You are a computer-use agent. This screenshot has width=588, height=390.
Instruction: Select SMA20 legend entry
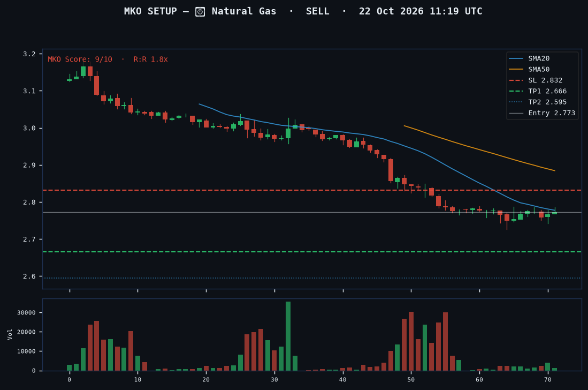pos(529,58)
